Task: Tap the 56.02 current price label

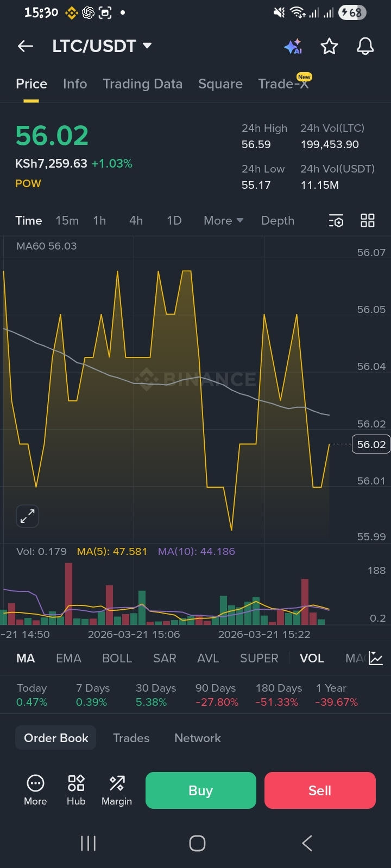Action: pos(371,444)
